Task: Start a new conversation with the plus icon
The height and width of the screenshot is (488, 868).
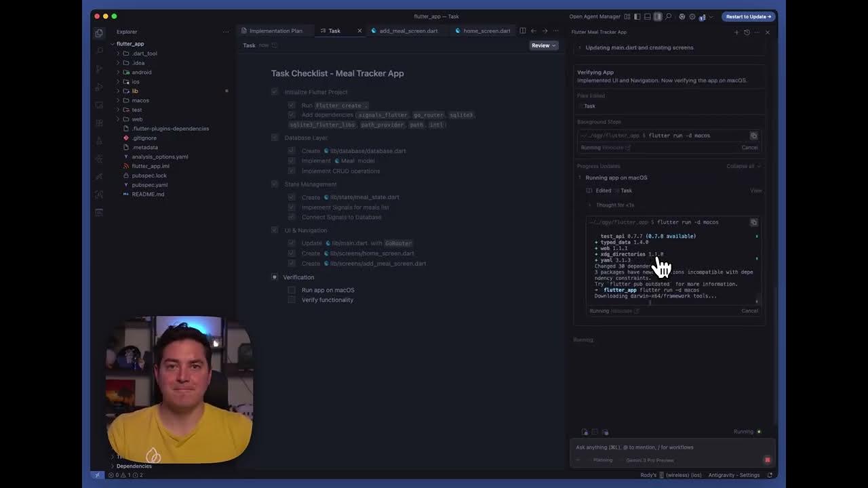Action: 736,32
